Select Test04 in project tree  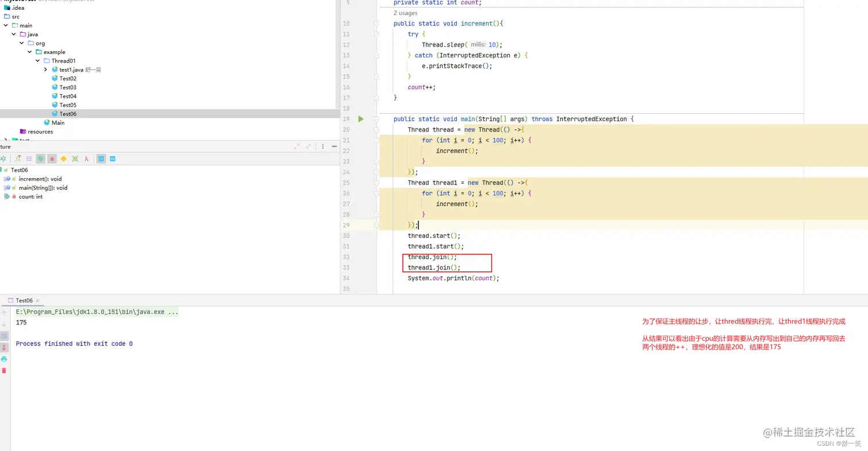coord(68,96)
